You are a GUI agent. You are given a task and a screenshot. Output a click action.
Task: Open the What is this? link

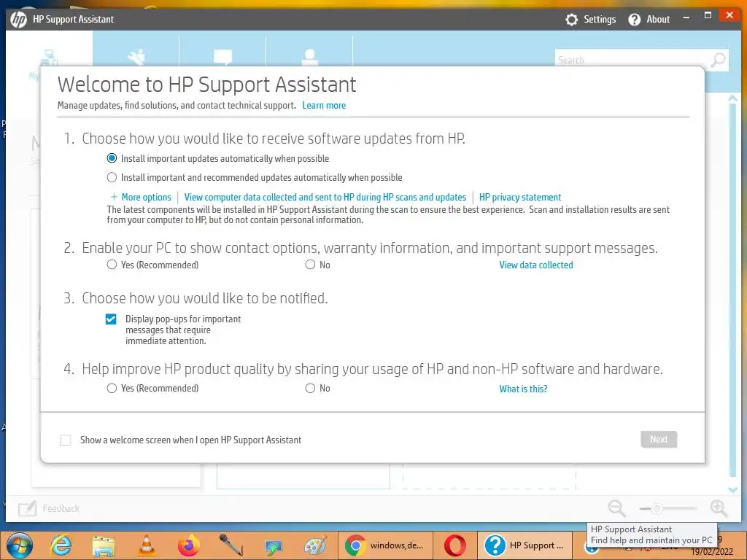tap(523, 389)
